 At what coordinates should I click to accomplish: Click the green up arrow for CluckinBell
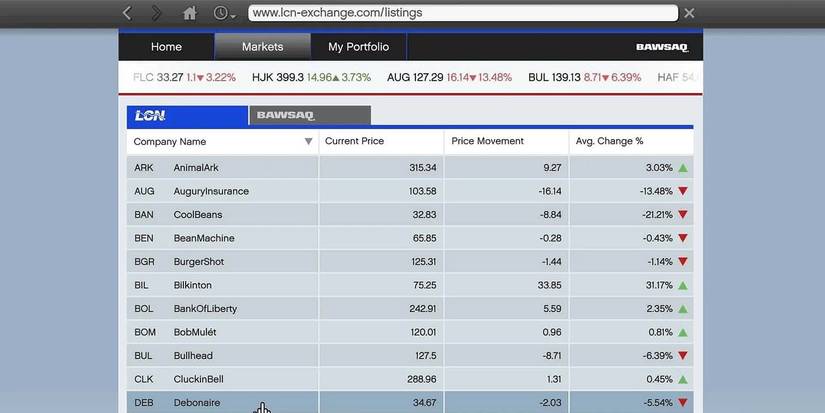(x=683, y=379)
